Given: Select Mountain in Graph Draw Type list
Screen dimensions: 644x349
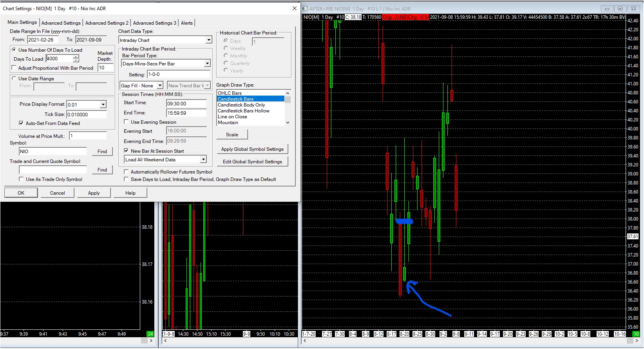Looking at the screenshot, I should point(251,123).
